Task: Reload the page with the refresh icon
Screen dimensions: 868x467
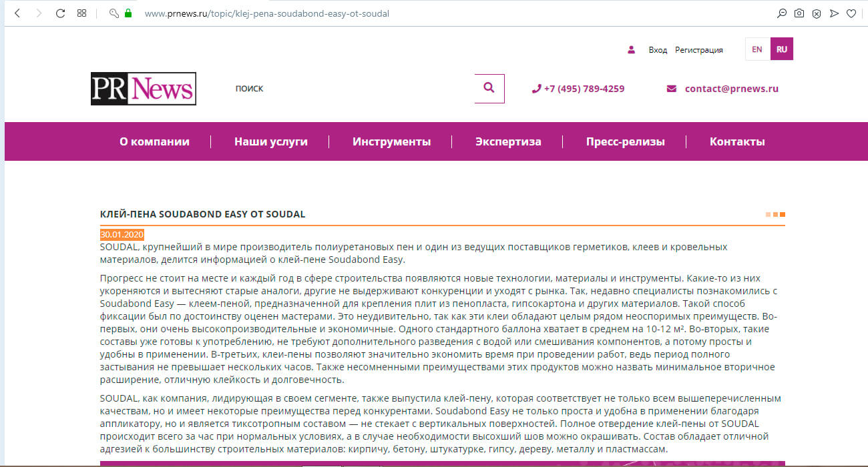Action: click(60, 13)
